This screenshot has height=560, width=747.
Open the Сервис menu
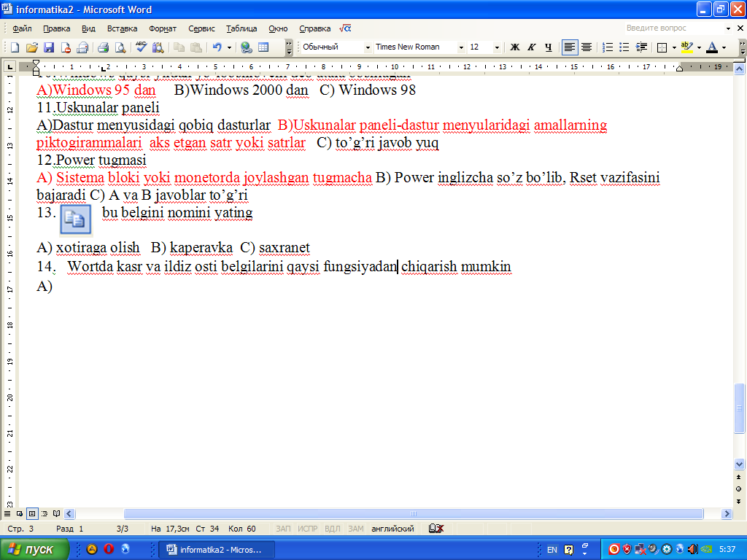pyautogui.click(x=201, y=28)
